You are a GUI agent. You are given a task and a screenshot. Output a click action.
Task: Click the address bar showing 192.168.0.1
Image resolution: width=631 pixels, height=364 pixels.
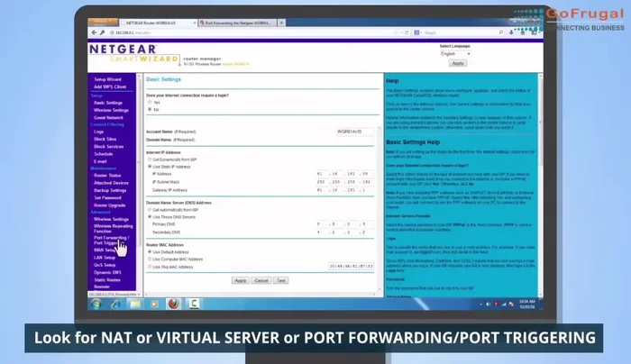250,32
